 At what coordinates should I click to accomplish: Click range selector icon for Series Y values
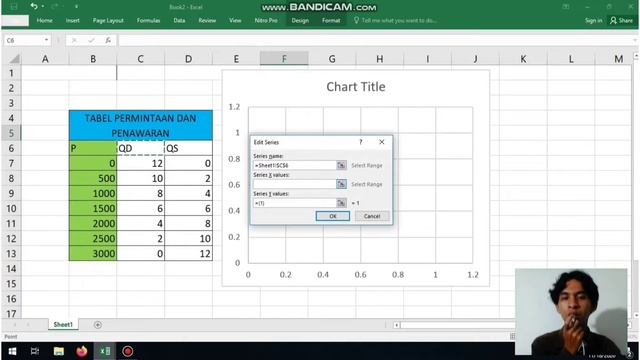coord(341,203)
